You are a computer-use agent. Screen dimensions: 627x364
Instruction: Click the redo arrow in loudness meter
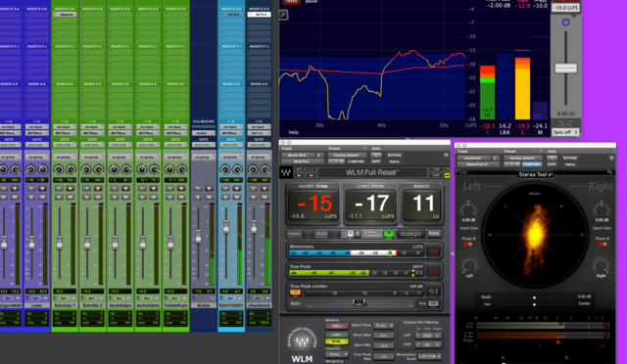570,123
